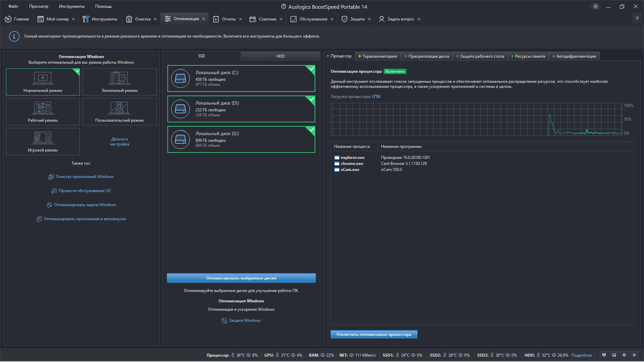Click the info icon in the banner
Viewport: 644px width, 362px height.
14,36
